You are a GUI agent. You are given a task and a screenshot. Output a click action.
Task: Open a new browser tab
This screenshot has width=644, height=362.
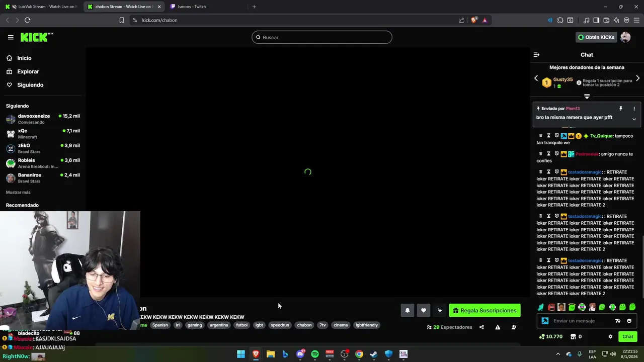[x=254, y=7]
